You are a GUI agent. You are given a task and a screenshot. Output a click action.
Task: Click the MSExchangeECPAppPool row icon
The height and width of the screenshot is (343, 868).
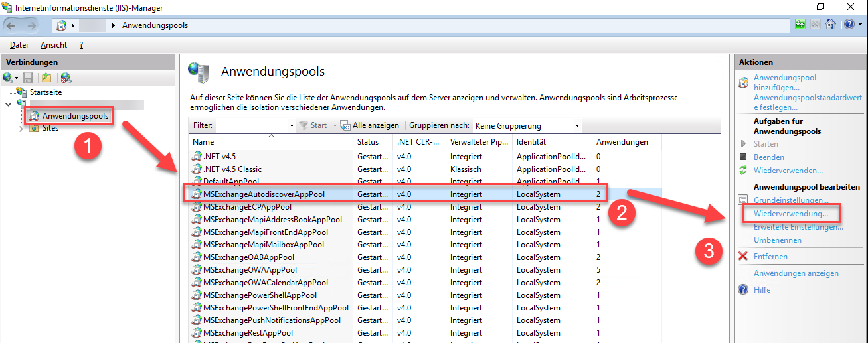(x=197, y=207)
